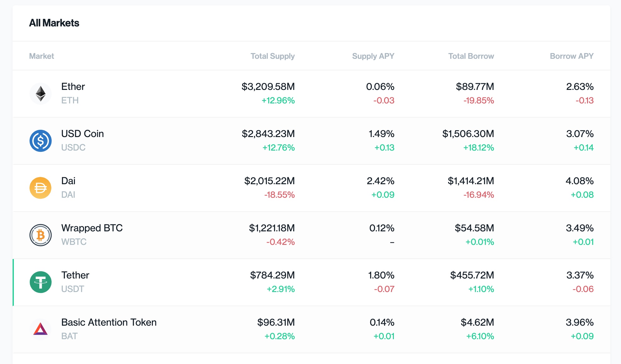The width and height of the screenshot is (621, 364).
Task: Click Ether total borrow $89.77M
Action: point(475,86)
